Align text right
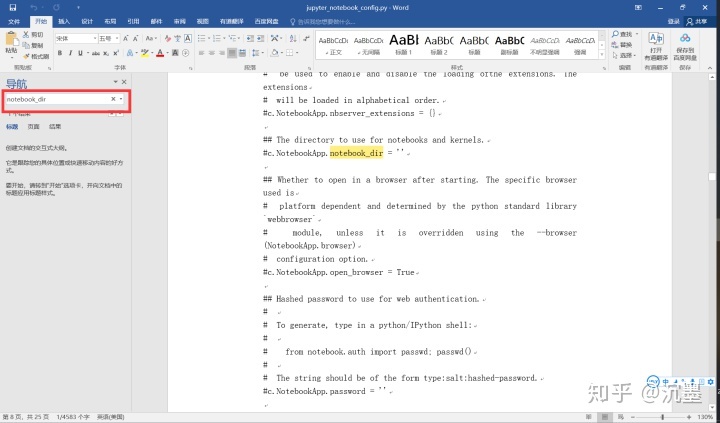Screen dimensions: 720x423 coord(222,53)
